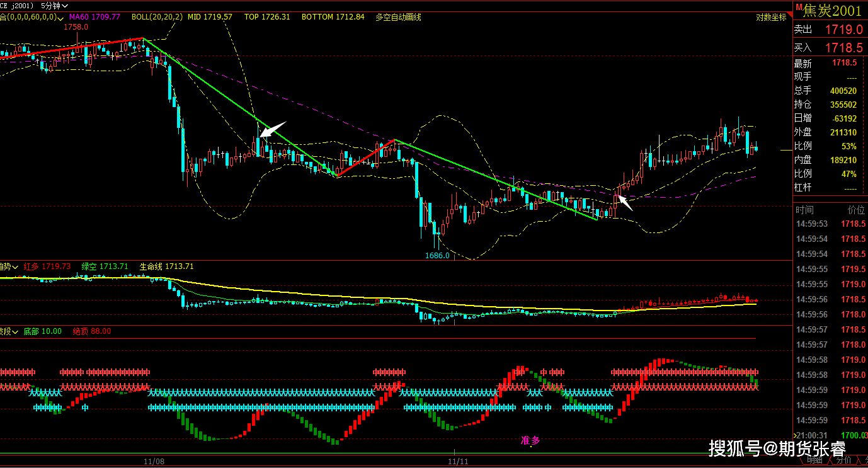
Task: Switch to the 明细 tab
Action: coord(814,461)
